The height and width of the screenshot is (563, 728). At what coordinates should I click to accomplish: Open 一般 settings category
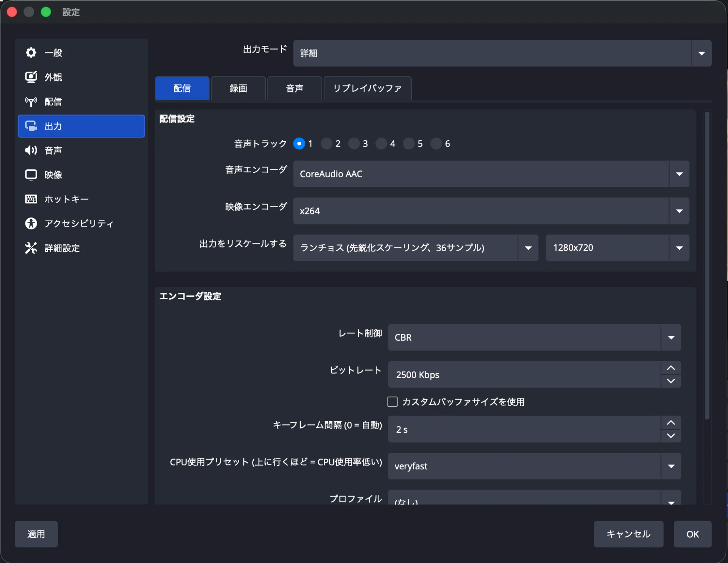[81, 53]
